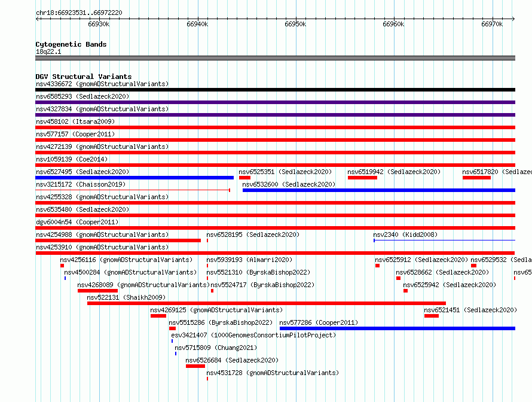Open nsv6528195 (Sedlazeck2020) label
The width and height of the screenshot is (532, 402).
tap(253, 234)
